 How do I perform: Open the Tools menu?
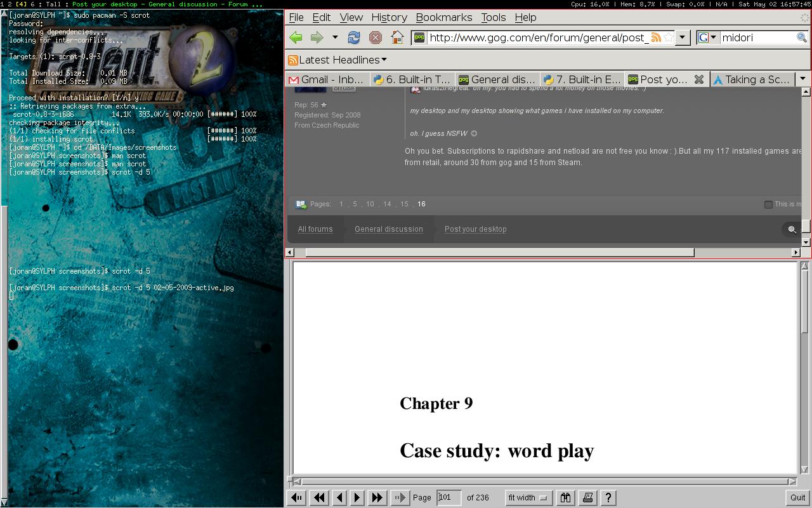pos(494,17)
